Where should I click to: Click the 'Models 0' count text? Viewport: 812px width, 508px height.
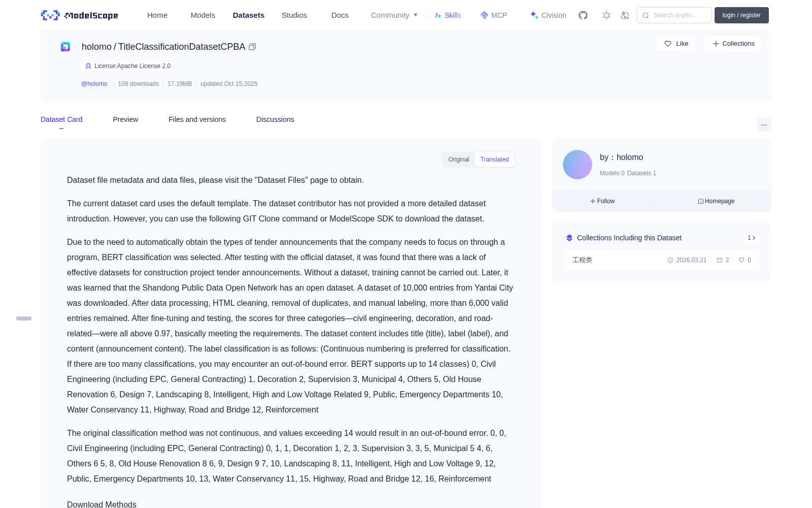coord(612,173)
